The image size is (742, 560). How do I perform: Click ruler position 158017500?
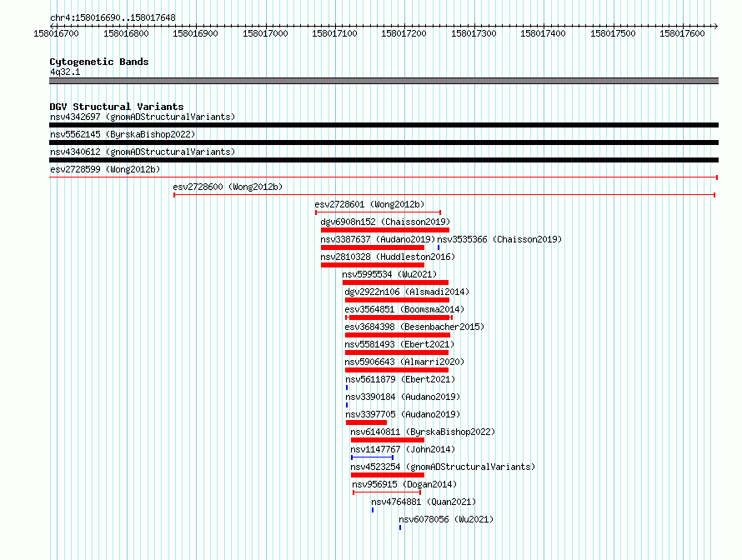[613, 33]
